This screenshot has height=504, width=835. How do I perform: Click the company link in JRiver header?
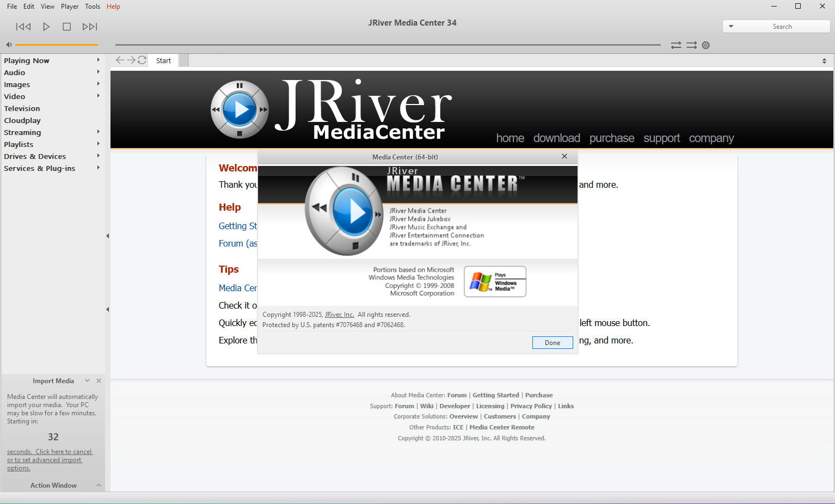pyautogui.click(x=711, y=138)
